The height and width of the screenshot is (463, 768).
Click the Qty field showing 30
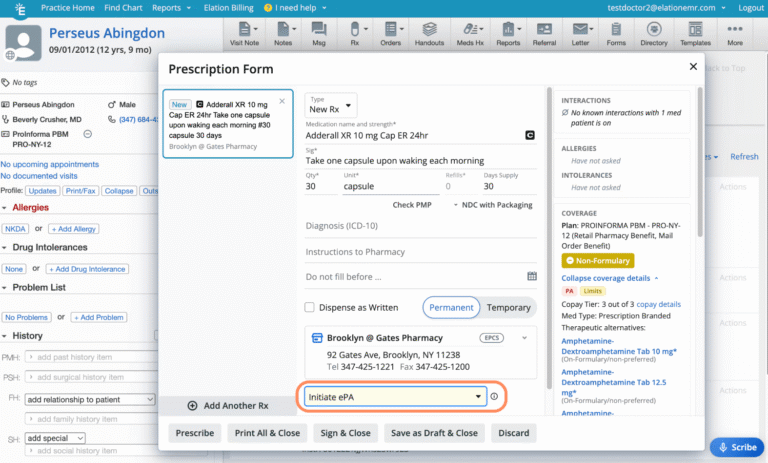pyautogui.click(x=321, y=186)
